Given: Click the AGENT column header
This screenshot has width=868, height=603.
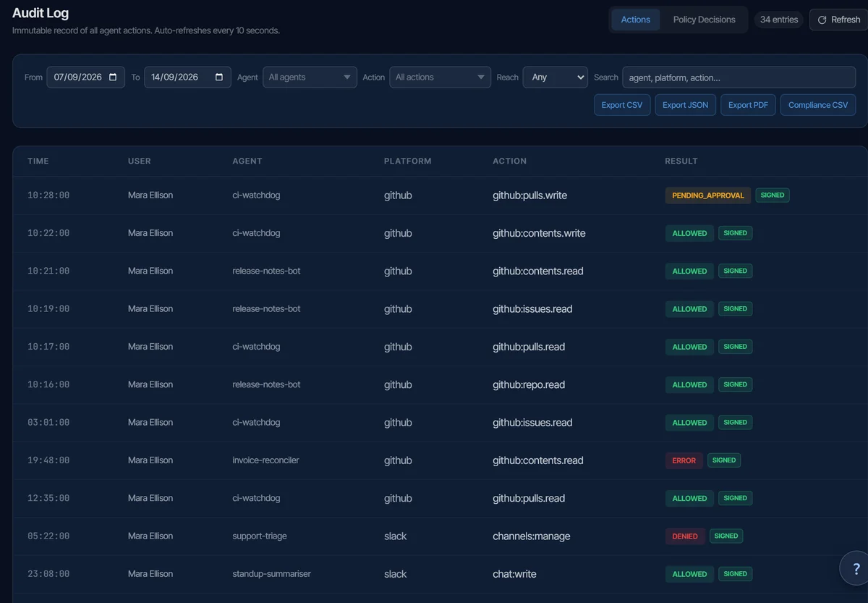Looking at the screenshot, I should point(247,161).
